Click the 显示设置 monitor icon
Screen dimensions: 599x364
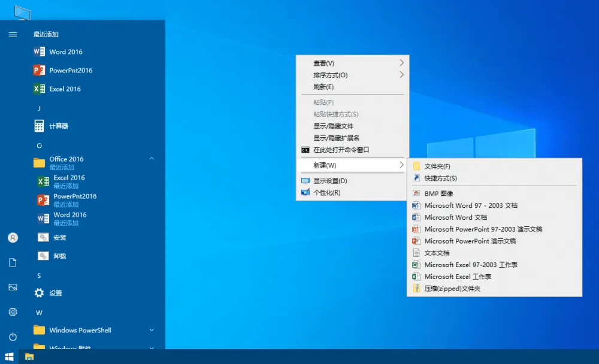[x=306, y=180]
